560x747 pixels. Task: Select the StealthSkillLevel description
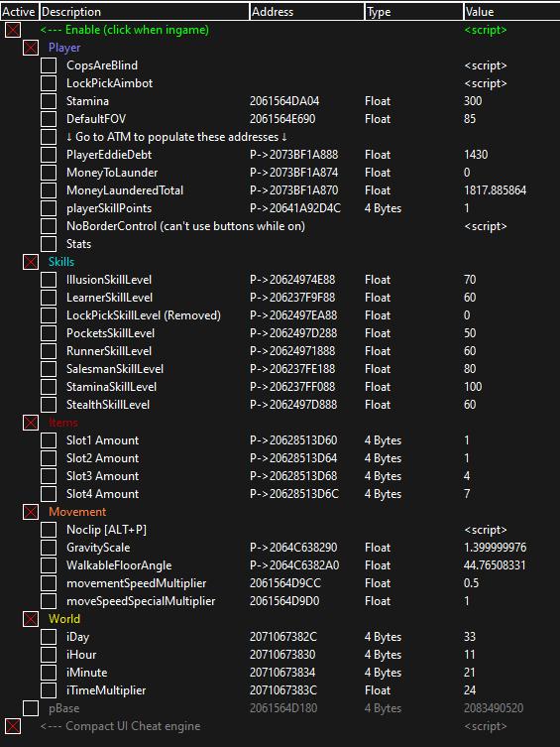[108, 405]
